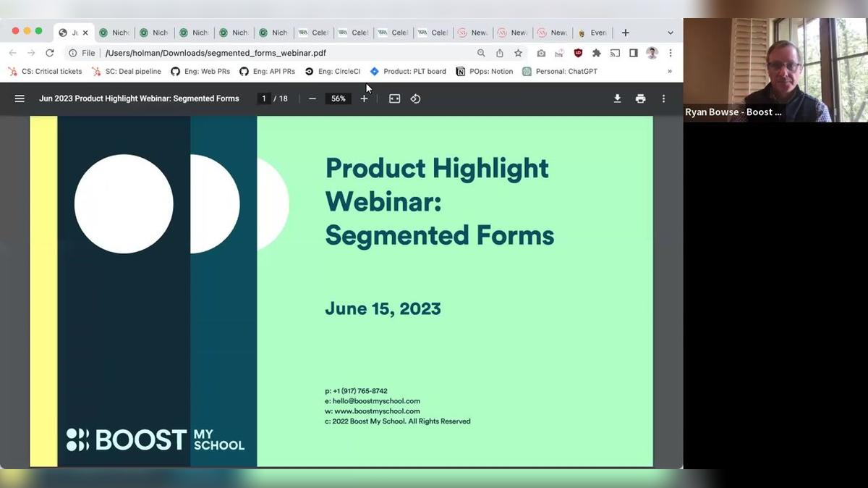Rotate the PDF page counterclockwise
868x488 pixels.
pyautogui.click(x=416, y=98)
